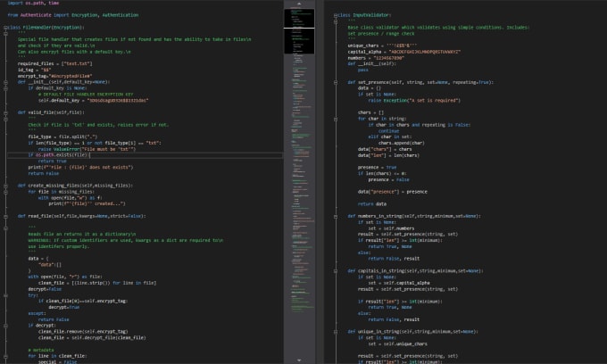Click the raise Exception("A set is required") line
Image resolution: width=607 pixels, height=364 pixels.
(x=414, y=101)
